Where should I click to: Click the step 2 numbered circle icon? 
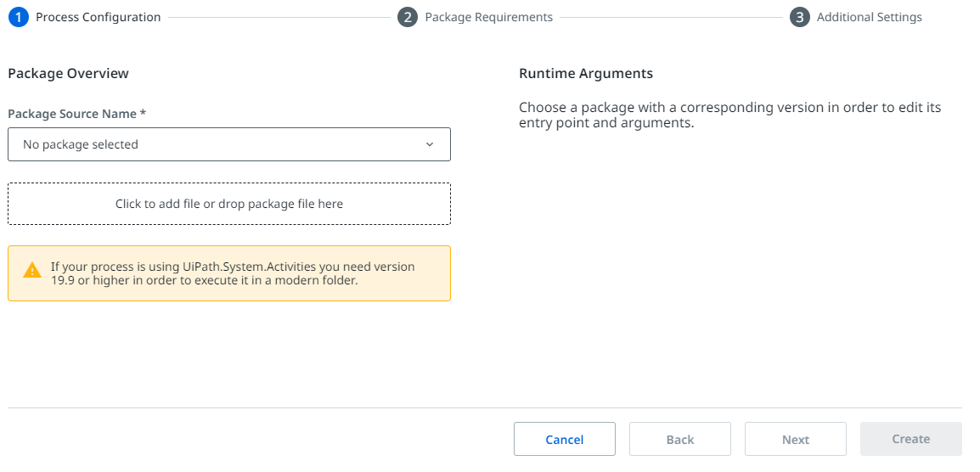click(408, 17)
